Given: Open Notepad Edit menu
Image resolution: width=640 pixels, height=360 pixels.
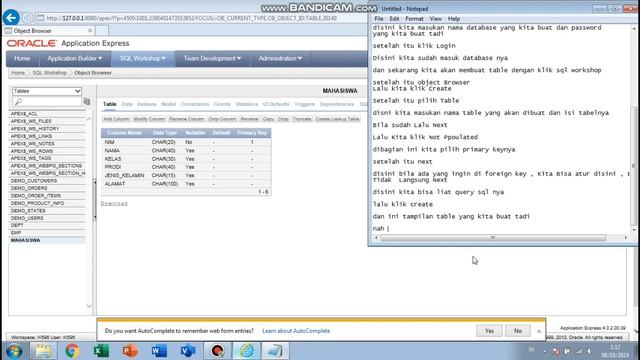Looking at the screenshot, I should click(394, 19).
